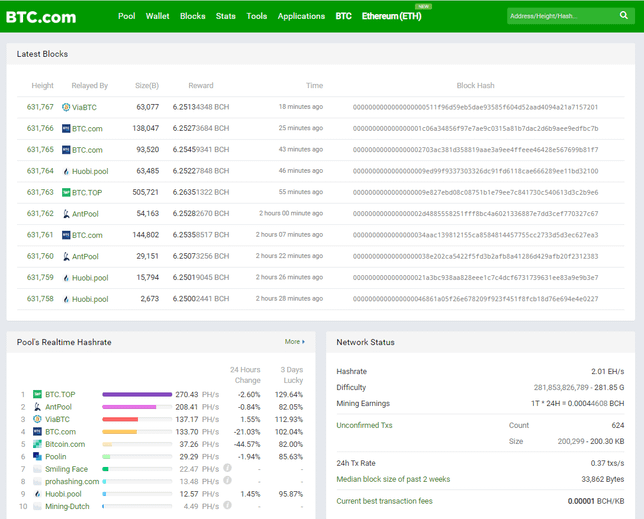Click BTC.TOP purple hashrate bar
Screen dimensions: 644x519
[137, 395]
